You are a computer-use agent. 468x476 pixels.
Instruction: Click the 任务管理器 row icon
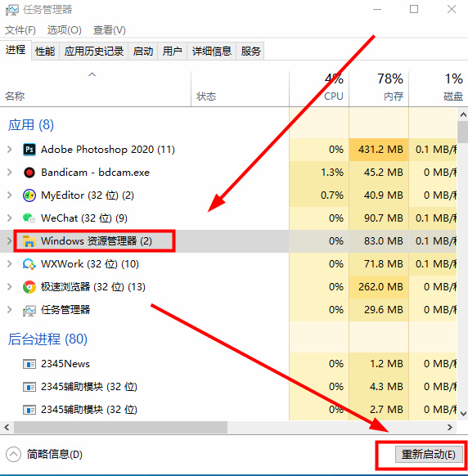coord(29,310)
